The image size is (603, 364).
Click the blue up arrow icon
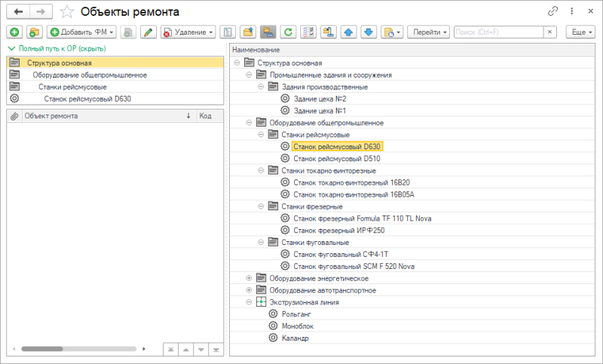tap(348, 32)
